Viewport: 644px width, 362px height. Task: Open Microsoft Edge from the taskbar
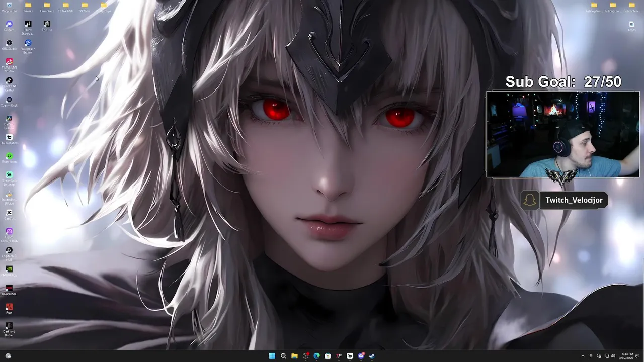coord(316,356)
